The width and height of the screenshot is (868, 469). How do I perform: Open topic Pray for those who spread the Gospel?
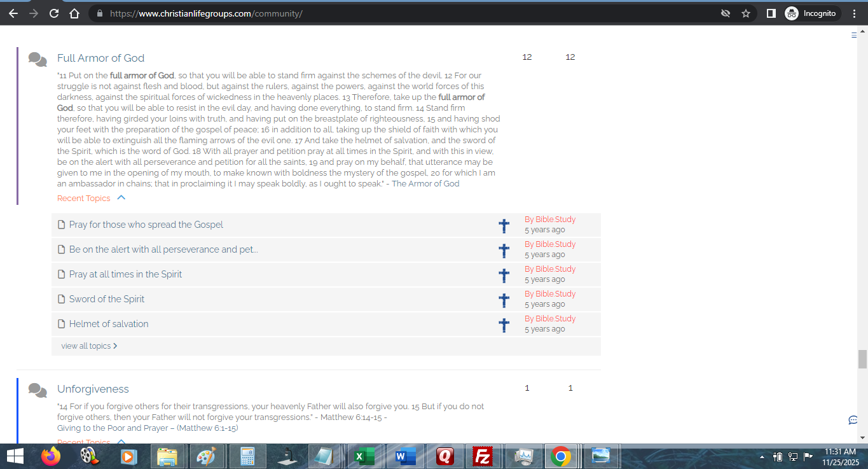(x=146, y=225)
